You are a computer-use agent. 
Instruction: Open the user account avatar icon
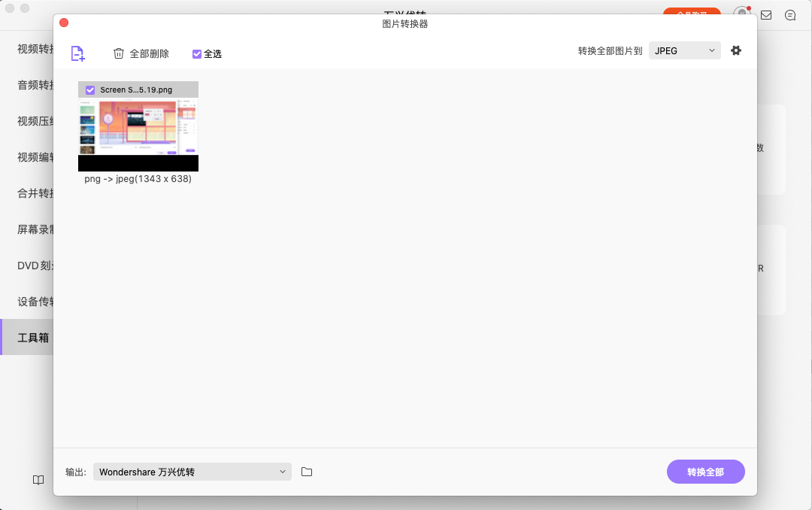(x=742, y=11)
